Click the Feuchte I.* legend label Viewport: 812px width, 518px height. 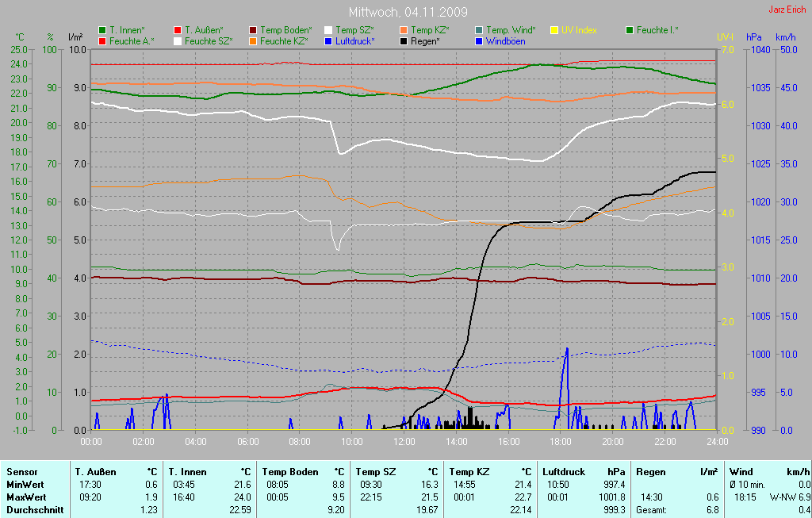coord(658,30)
